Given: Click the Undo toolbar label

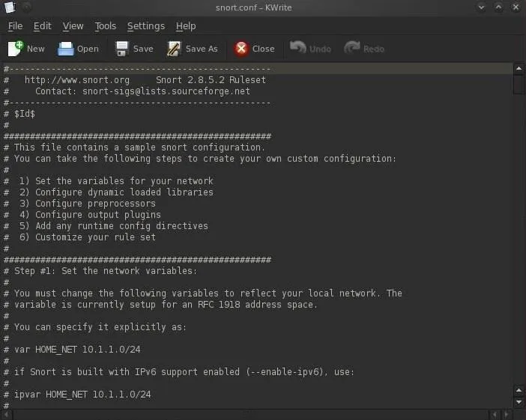Looking at the screenshot, I should click(320, 49).
